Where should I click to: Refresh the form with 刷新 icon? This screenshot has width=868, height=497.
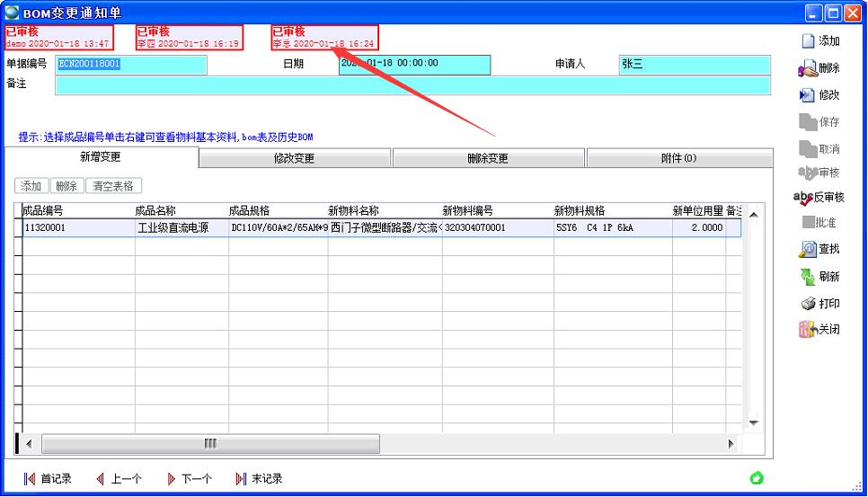pyautogui.click(x=808, y=277)
